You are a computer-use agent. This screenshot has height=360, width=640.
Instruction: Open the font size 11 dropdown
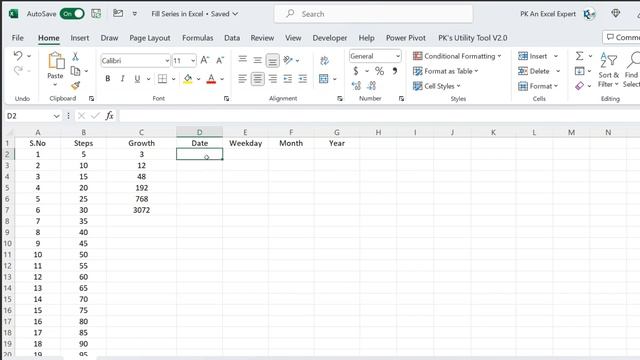[x=193, y=61]
